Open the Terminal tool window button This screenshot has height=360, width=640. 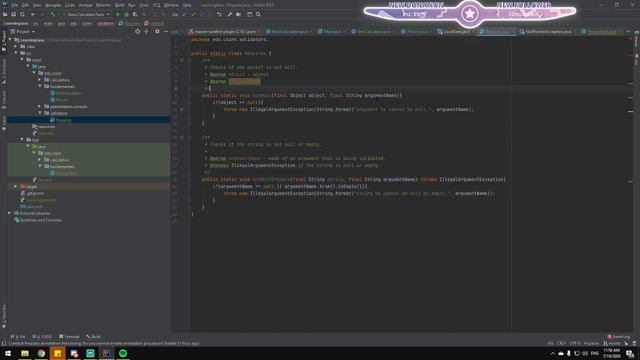69,337
